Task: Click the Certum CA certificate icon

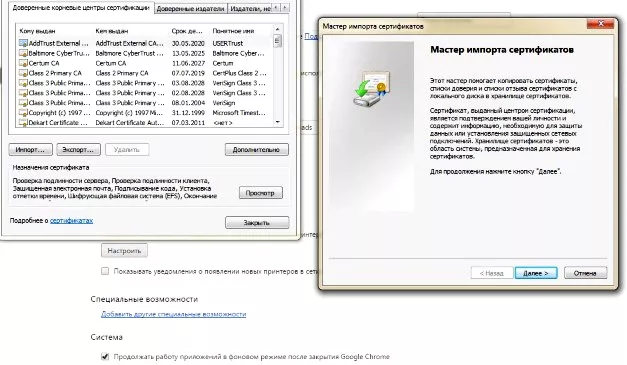Action: click(23, 63)
